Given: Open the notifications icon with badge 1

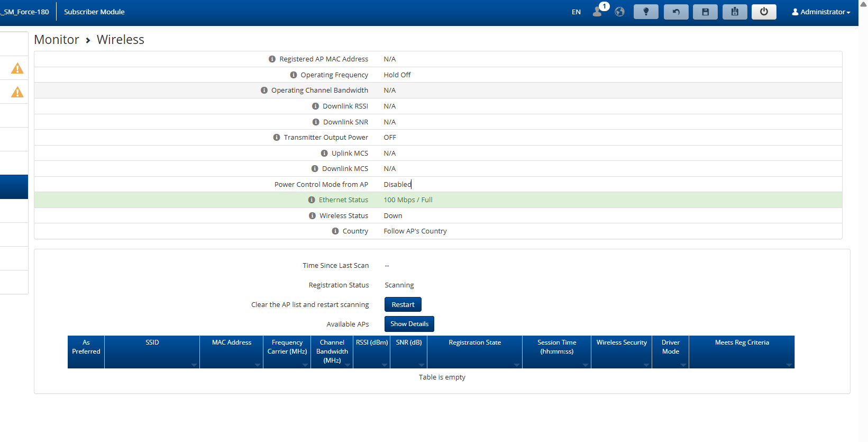Looking at the screenshot, I should point(599,11).
